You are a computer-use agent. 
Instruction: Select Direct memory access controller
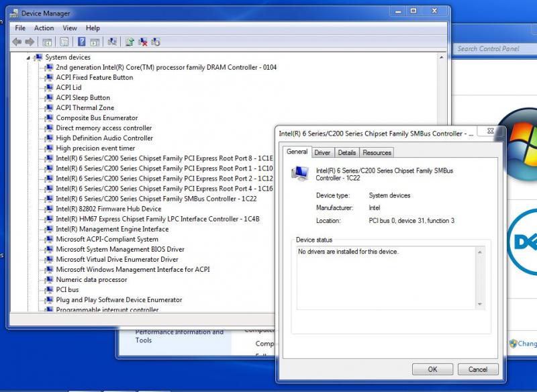pos(104,128)
